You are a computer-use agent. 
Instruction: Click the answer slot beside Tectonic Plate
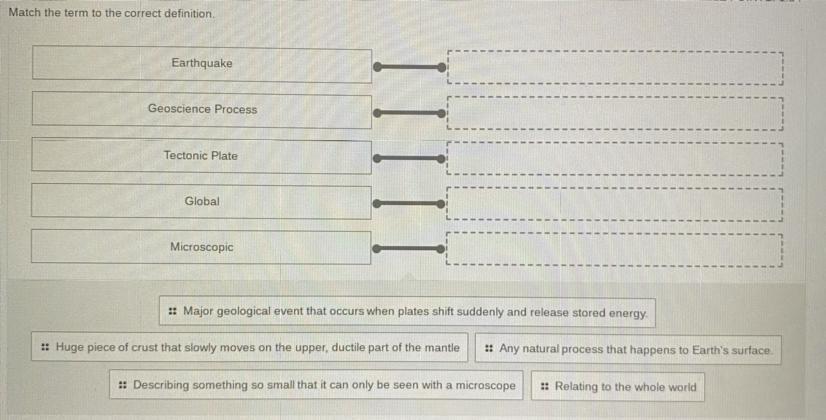(x=614, y=158)
